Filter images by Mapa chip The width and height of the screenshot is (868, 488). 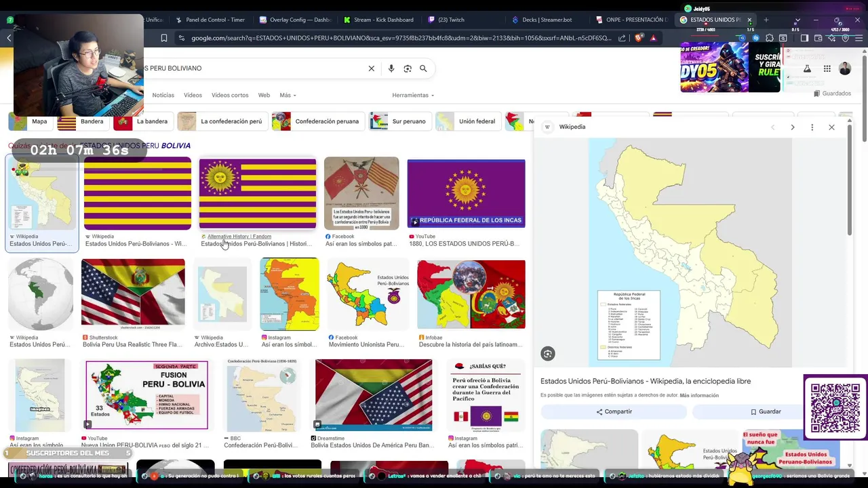(31, 121)
